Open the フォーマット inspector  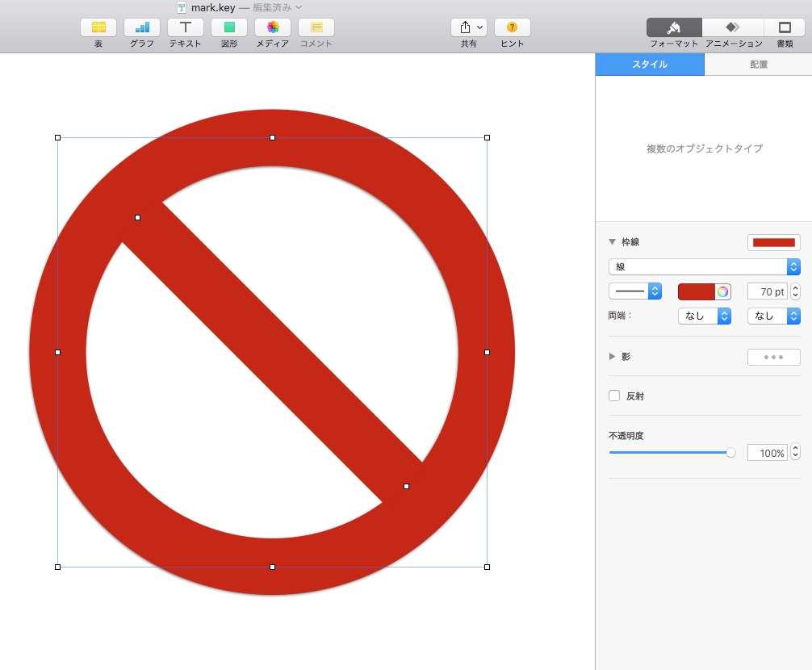[674, 27]
